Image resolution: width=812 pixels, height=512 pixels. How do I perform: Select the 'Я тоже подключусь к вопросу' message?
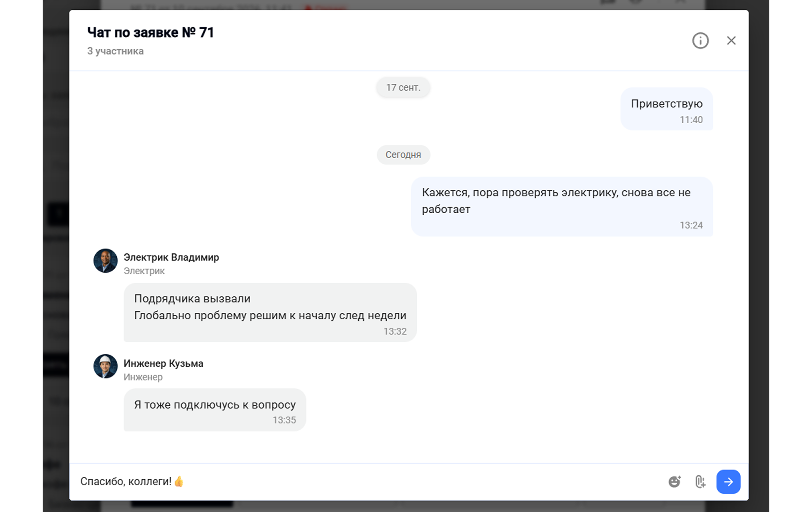(x=215, y=410)
